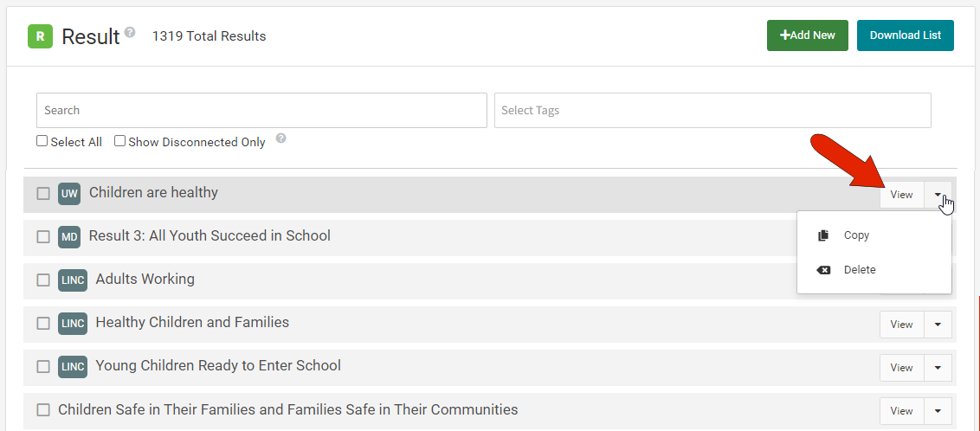Click the Download List button

[x=905, y=35]
